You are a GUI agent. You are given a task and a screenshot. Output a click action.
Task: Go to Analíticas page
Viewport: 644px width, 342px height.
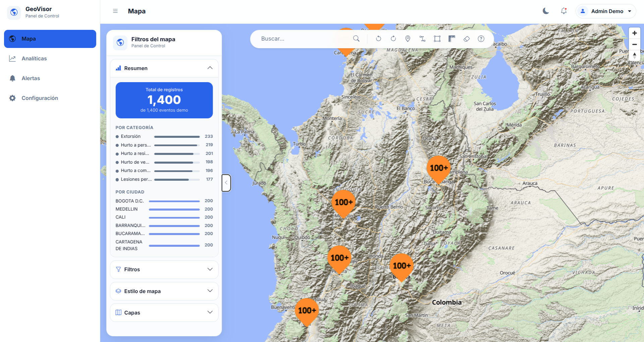[x=50, y=59]
